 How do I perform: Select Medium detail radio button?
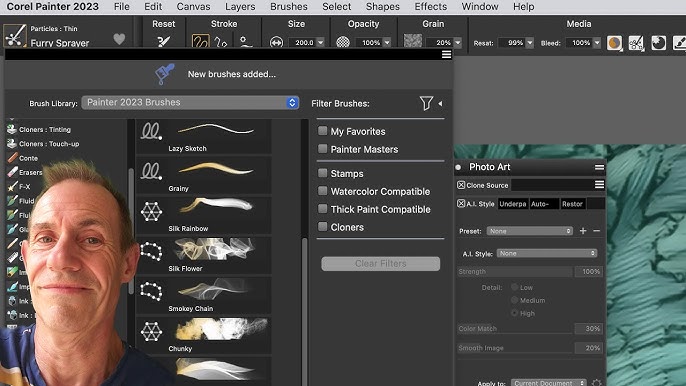click(x=514, y=300)
